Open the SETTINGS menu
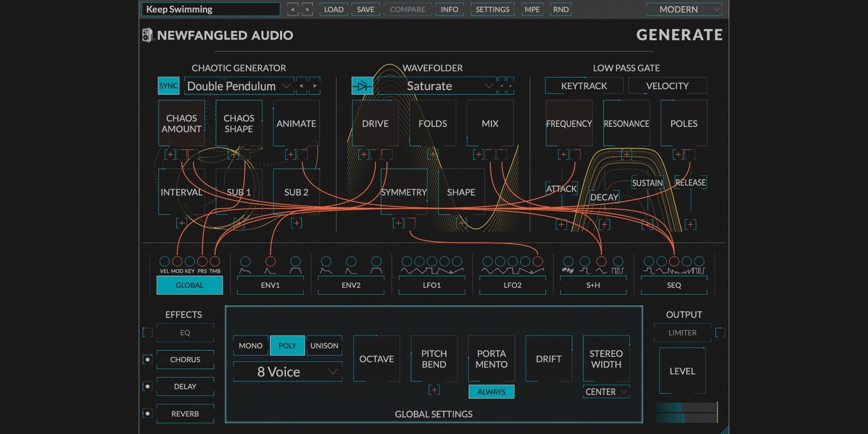 pos(492,9)
